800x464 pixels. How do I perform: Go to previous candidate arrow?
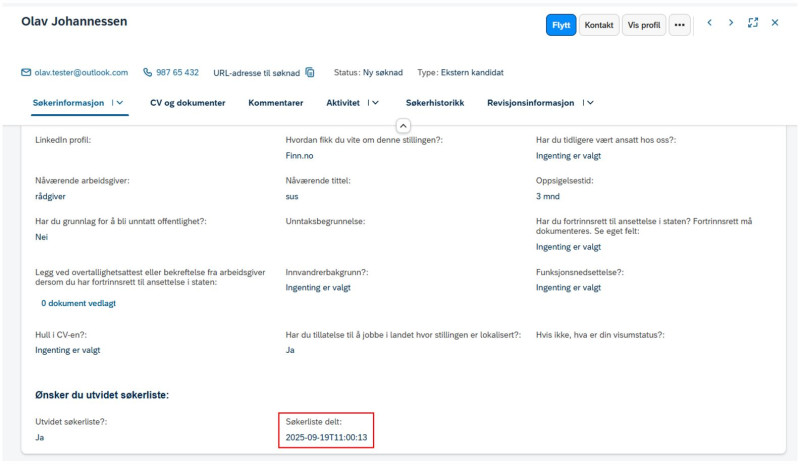point(710,22)
